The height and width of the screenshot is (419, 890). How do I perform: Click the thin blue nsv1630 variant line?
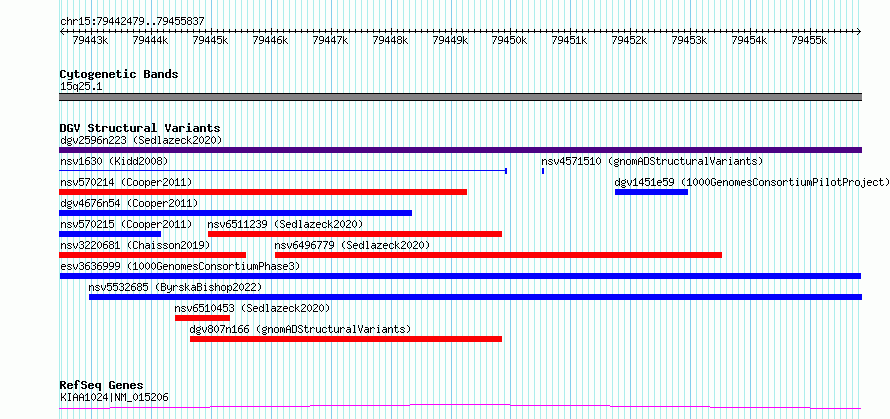(x=283, y=170)
